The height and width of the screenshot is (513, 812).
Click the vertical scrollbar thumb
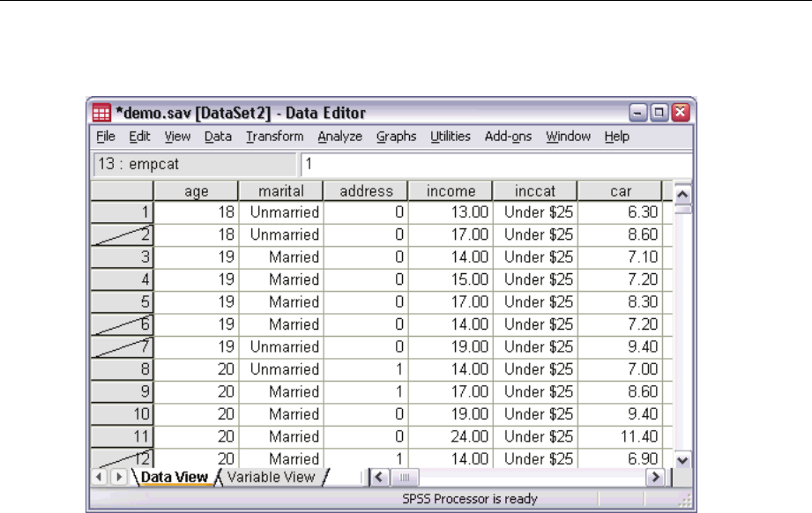pyautogui.click(x=683, y=210)
